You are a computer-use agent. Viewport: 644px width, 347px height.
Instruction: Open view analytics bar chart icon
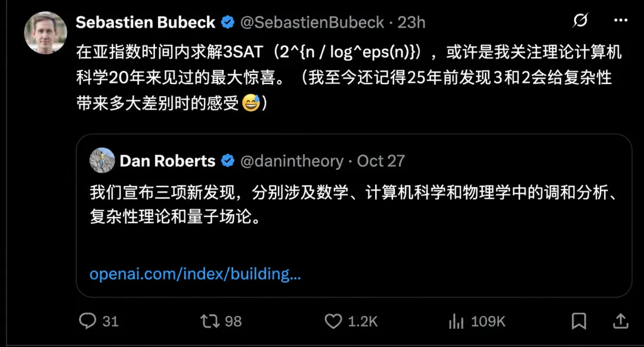coord(456,321)
